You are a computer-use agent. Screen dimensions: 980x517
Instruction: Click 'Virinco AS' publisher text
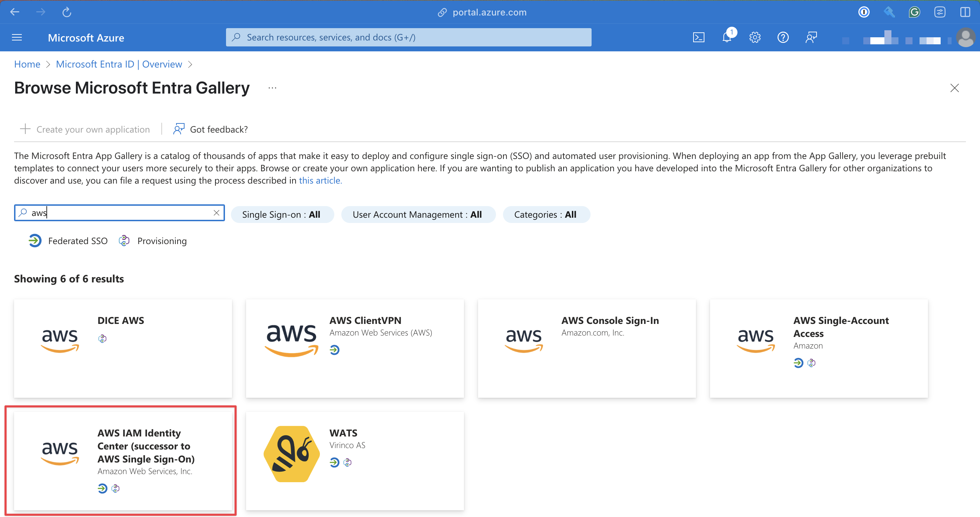coord(347,445)
